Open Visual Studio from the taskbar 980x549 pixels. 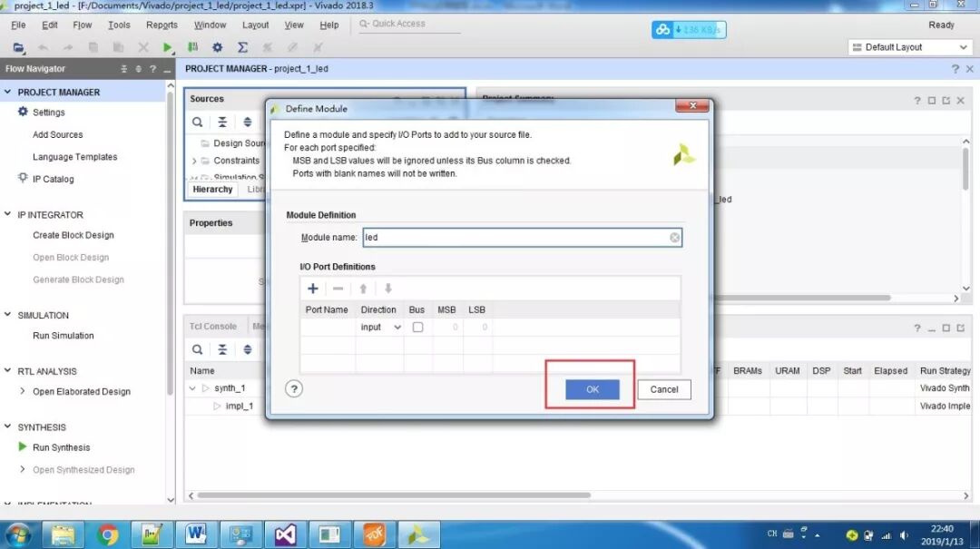pos(285,534)
